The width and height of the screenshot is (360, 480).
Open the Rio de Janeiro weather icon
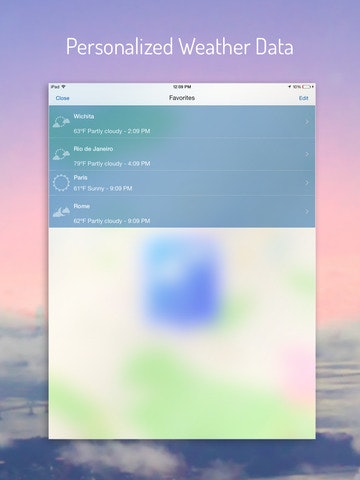(61, 154)
